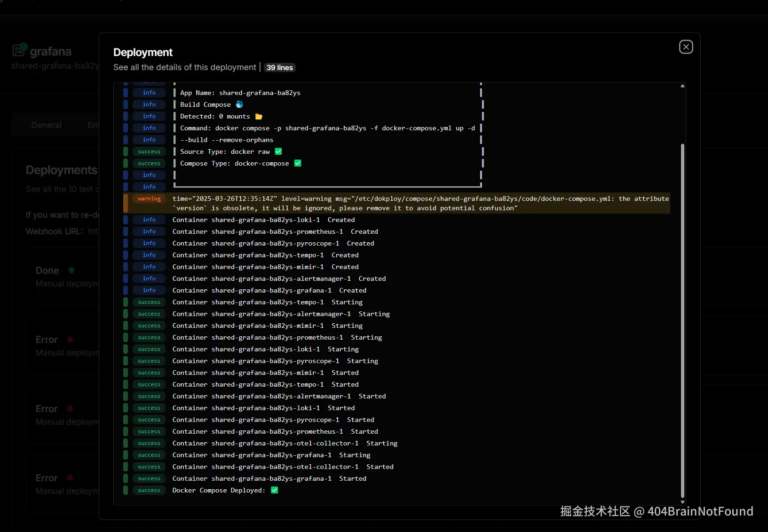Click the green check beside 'Source Type: docker raw'
The height and width of the screenshot is (532, 768).
(278, 151)
